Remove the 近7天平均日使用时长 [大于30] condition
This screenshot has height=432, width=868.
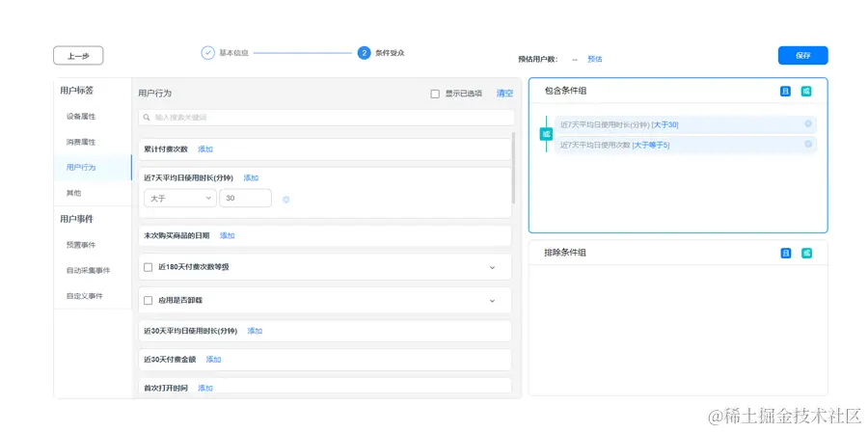tap(807, 123)
